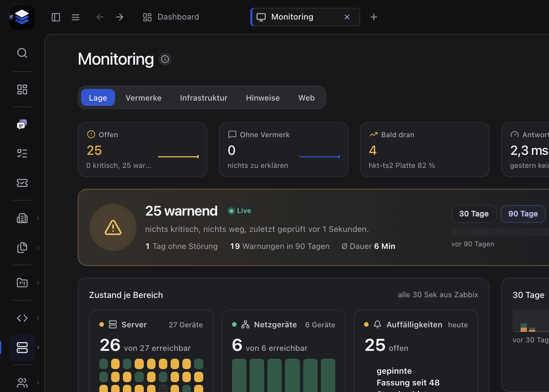Open the search icon in sidebar

22,53
